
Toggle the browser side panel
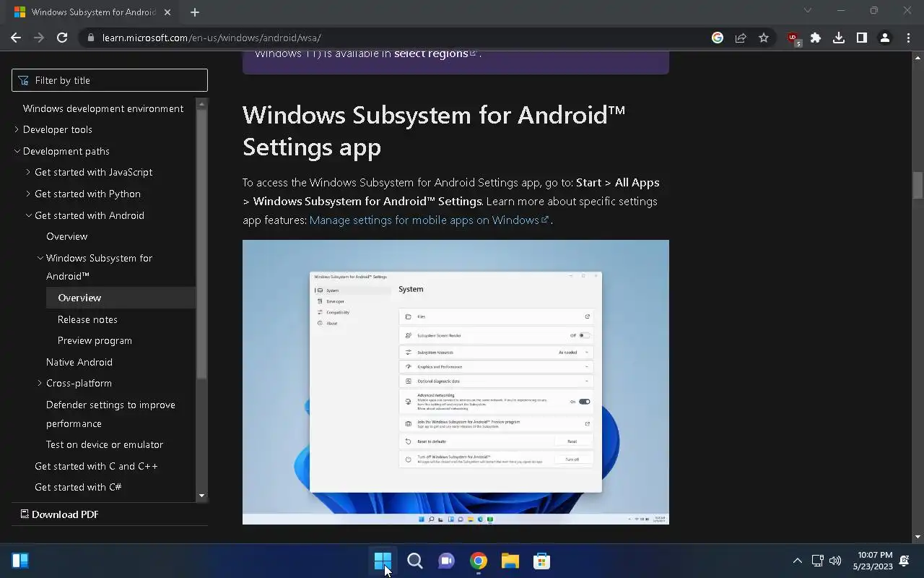tap(862, 38)
